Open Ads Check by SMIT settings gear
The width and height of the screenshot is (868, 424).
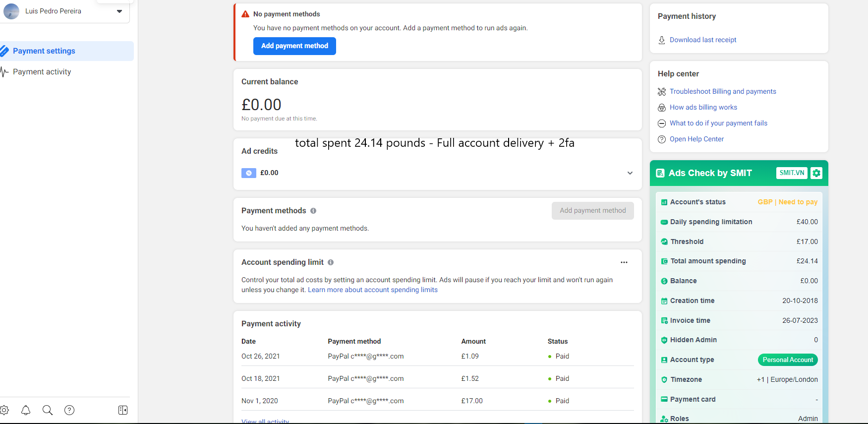tap(816, 173)
